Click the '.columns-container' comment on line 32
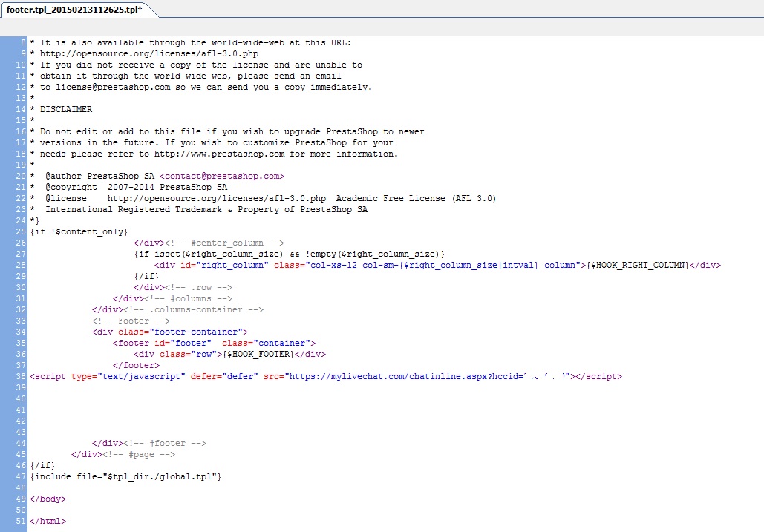Image resolution: width=764 pixels, height=532 pixels. (x=194, y=309)
